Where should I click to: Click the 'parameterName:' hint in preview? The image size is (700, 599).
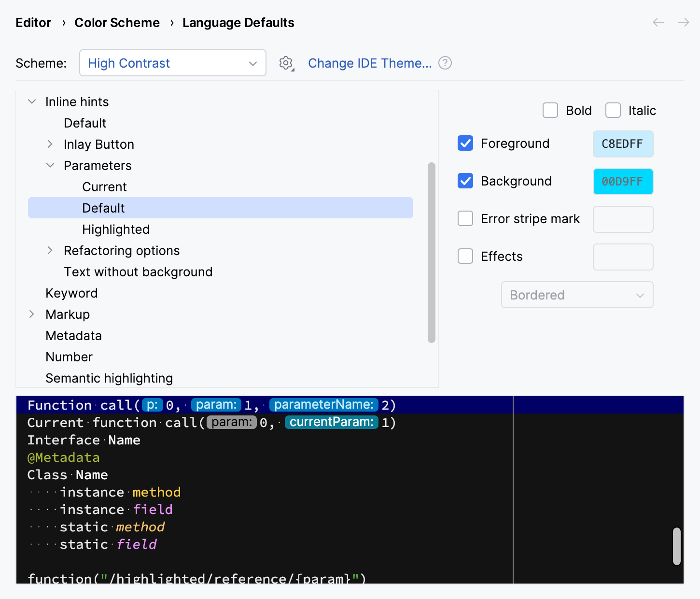tap(324, 405)
